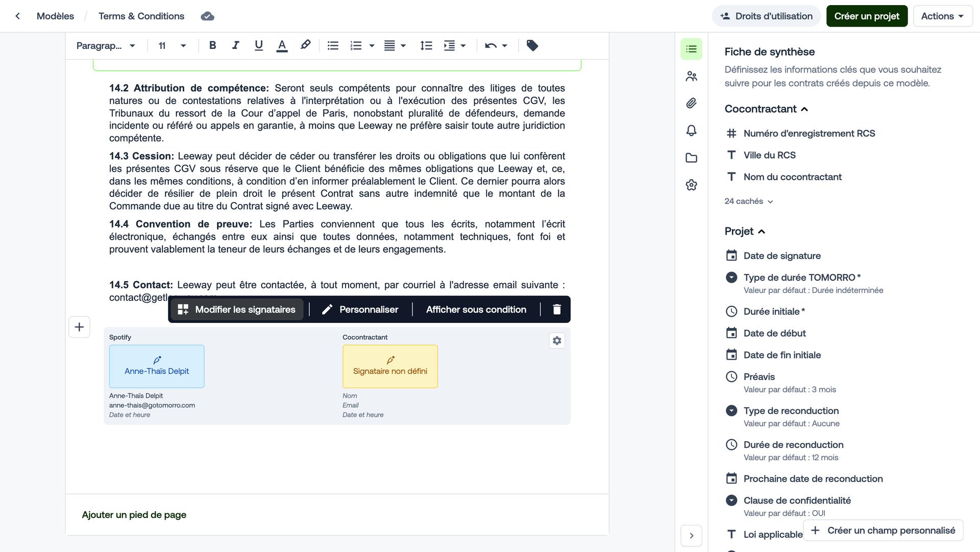Open the Actions menu
The width and height of the screenshot is (980, 552).
(942, 16)
